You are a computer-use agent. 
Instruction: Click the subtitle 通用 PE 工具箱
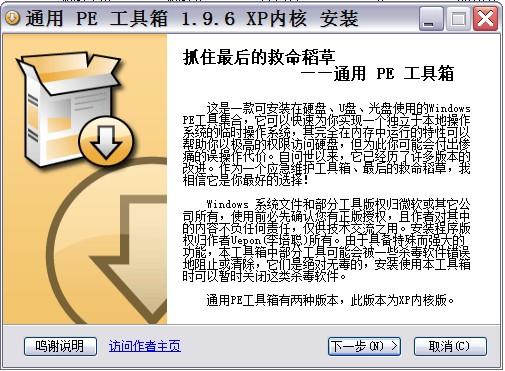(x=393, y=73)
